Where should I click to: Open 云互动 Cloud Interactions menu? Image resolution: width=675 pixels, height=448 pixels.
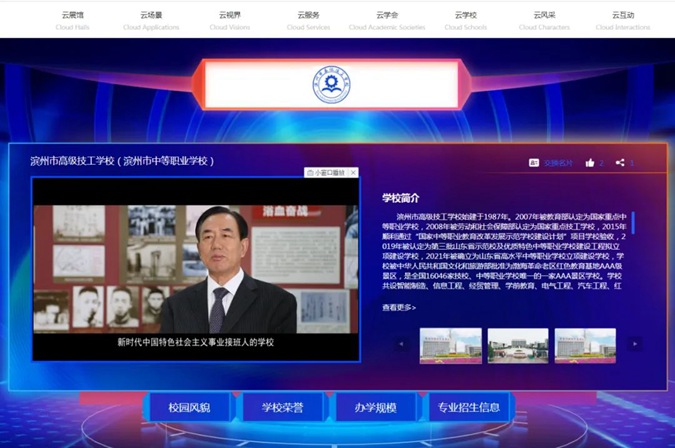pos(622,20)
